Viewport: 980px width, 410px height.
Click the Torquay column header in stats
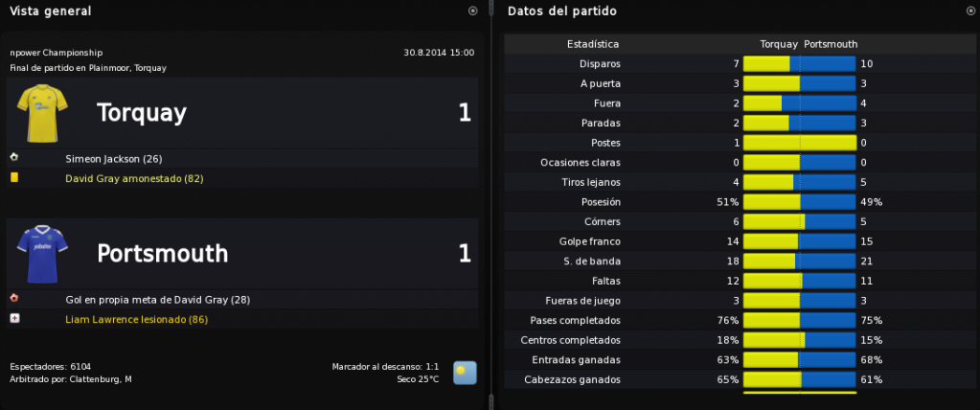(779, 44)
